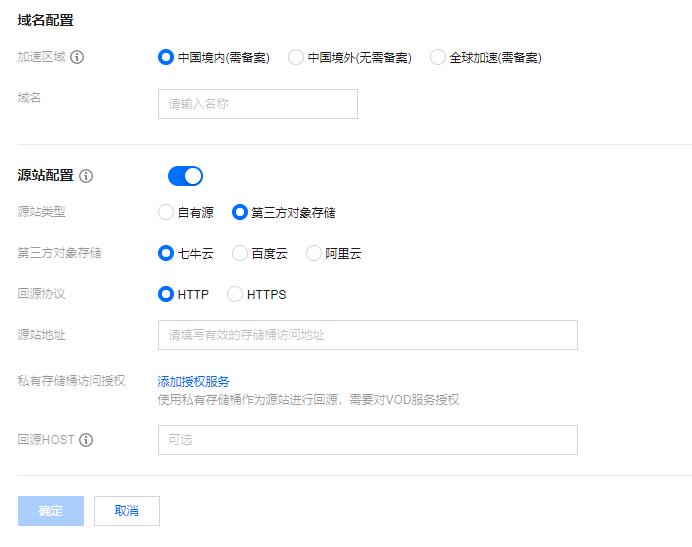Click info icon next to 加速区域
Viewport: 692px width, 547px height.
[77, 57]
